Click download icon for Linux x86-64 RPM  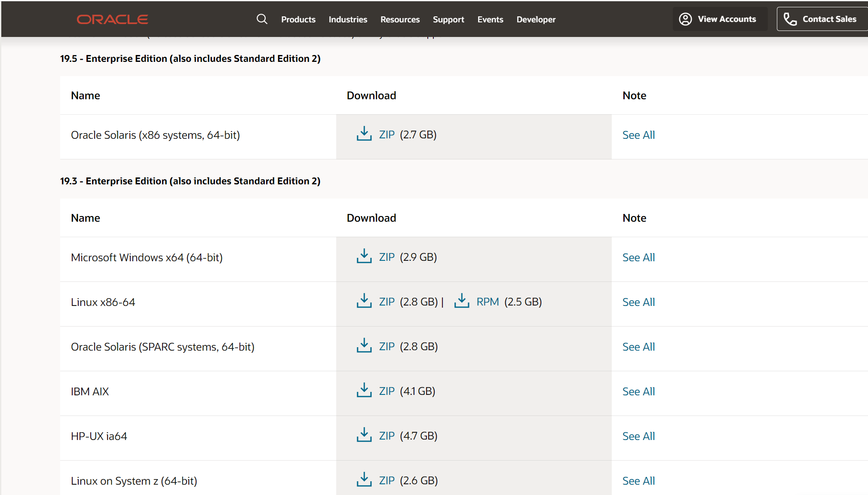(462, 301)
